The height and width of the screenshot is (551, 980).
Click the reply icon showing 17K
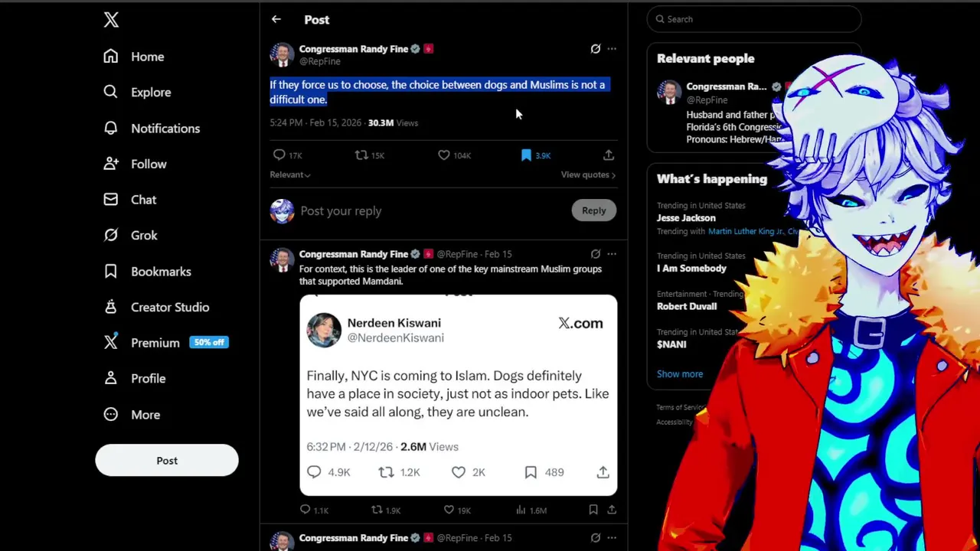(x=288, y=155)
